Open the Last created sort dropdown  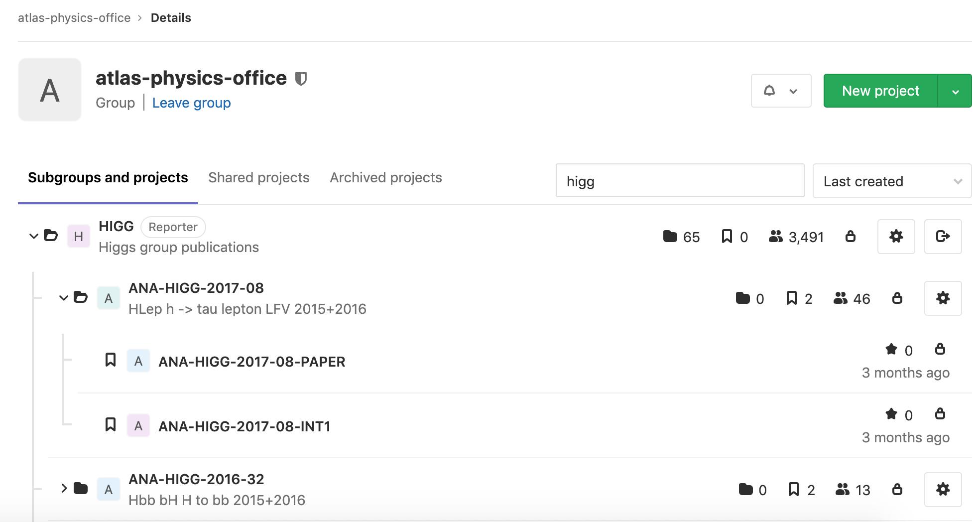[x=892, y=181]
